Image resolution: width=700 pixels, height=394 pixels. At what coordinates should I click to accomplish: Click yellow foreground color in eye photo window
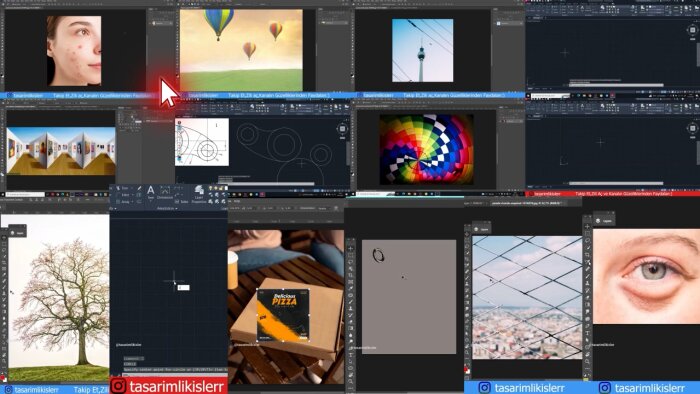586,379
